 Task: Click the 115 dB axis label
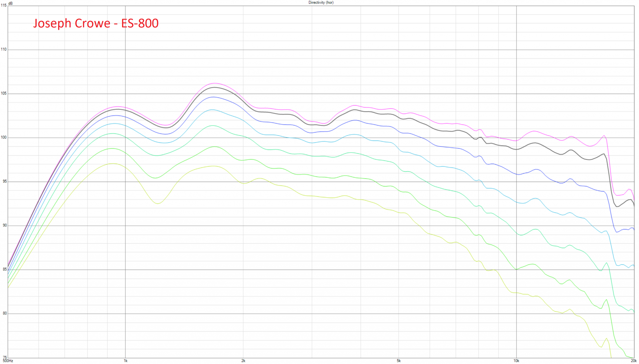point(3,5)
